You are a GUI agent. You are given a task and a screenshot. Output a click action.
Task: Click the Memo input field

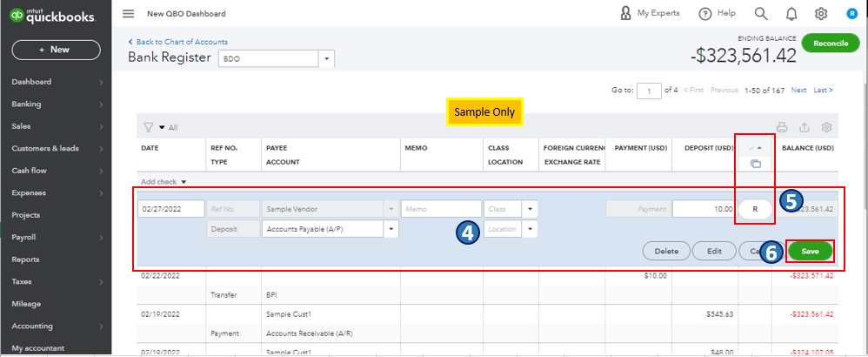440,209
